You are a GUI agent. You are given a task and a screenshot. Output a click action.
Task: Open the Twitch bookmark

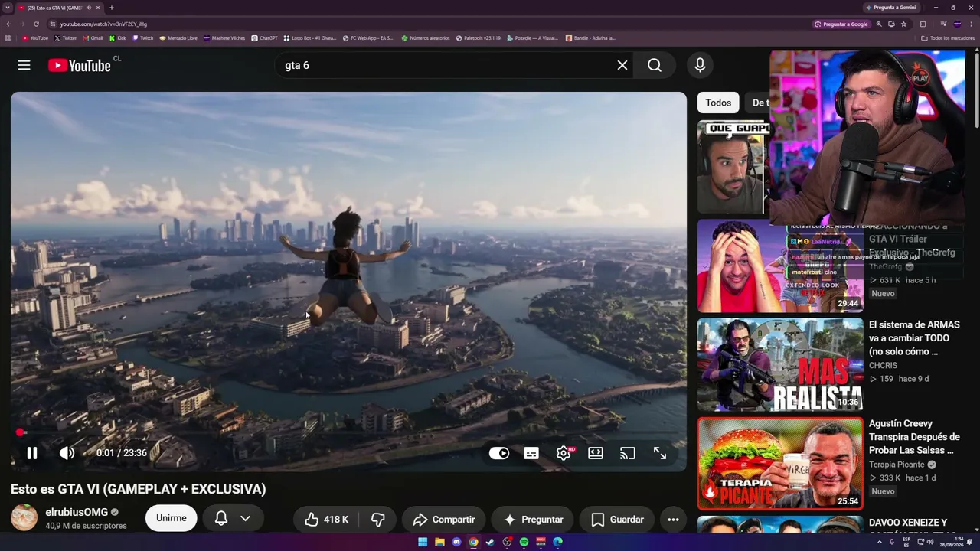[143, 37]
